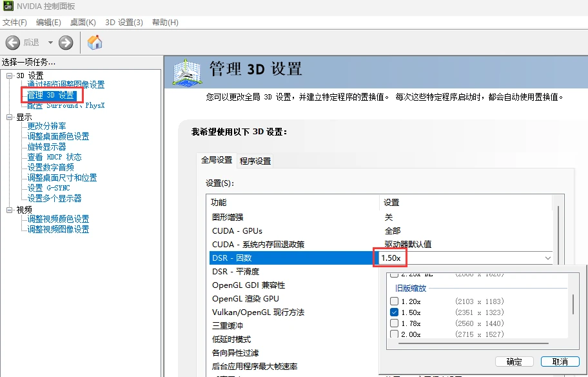Open 设置数字音频 page
This screenshot has height=377, width=588.
(51, 167)
